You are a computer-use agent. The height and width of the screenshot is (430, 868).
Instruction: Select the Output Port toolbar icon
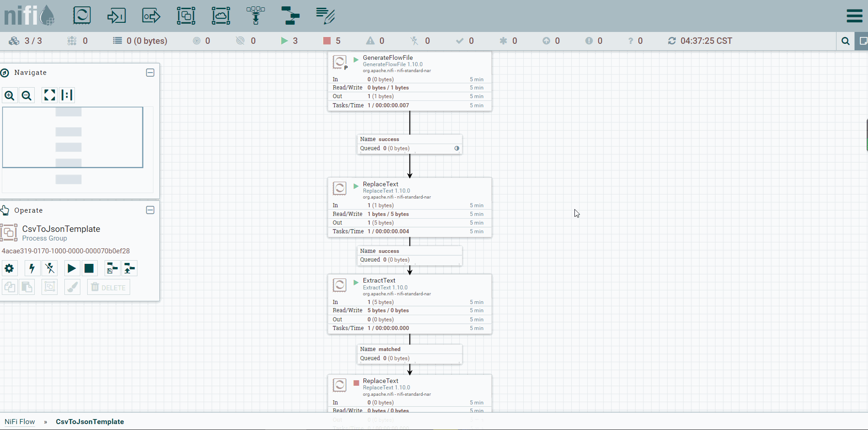pos(151,16)
